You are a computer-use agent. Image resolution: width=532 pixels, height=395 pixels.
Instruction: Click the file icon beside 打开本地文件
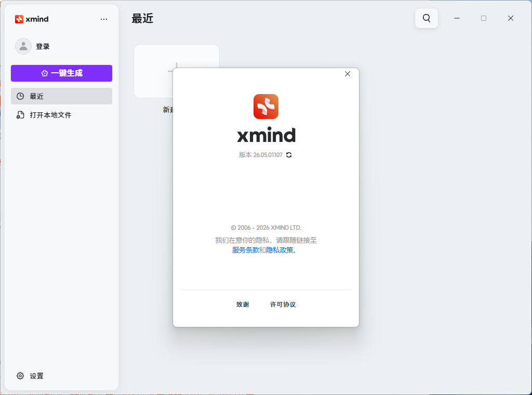(x=20, y=115)
